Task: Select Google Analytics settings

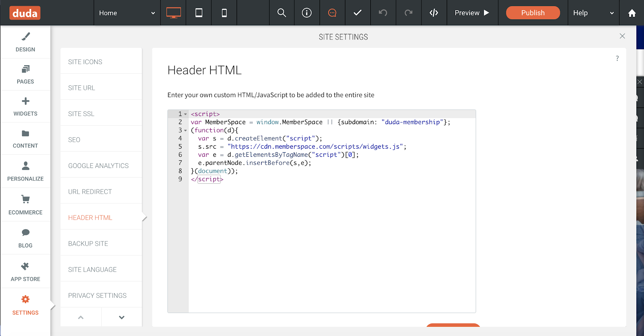Action: (101, 166)
